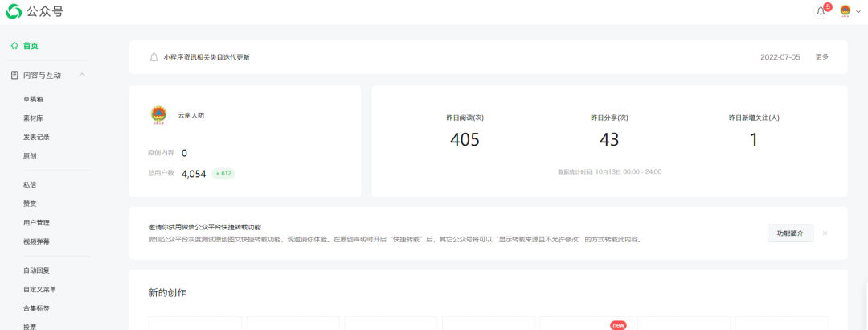This screenshot has height=330, width=868.
Task: Open 投票 in the sidebar
Action: (x=30, y=326)
